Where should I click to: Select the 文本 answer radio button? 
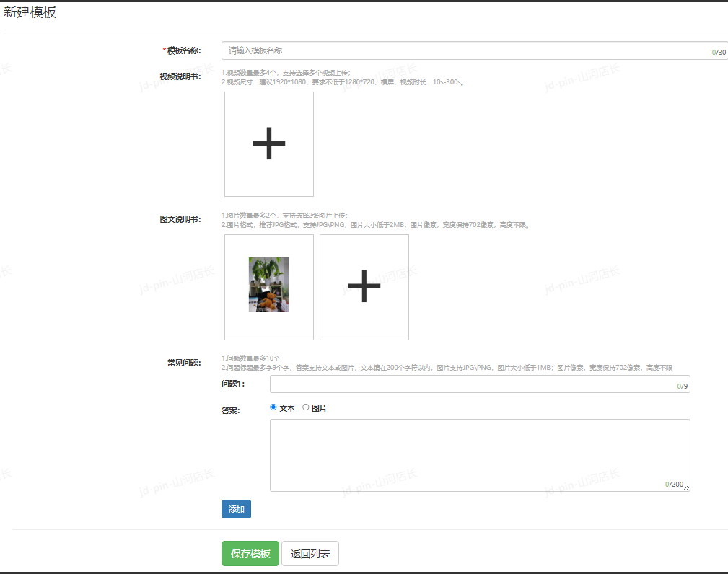coord(273,407)
